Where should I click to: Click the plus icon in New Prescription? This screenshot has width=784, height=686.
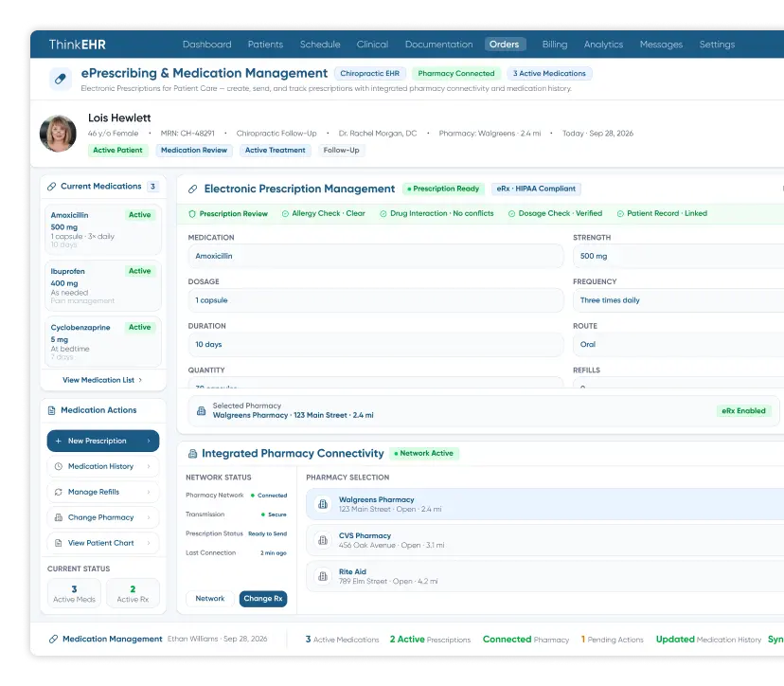tap(58, 441)
